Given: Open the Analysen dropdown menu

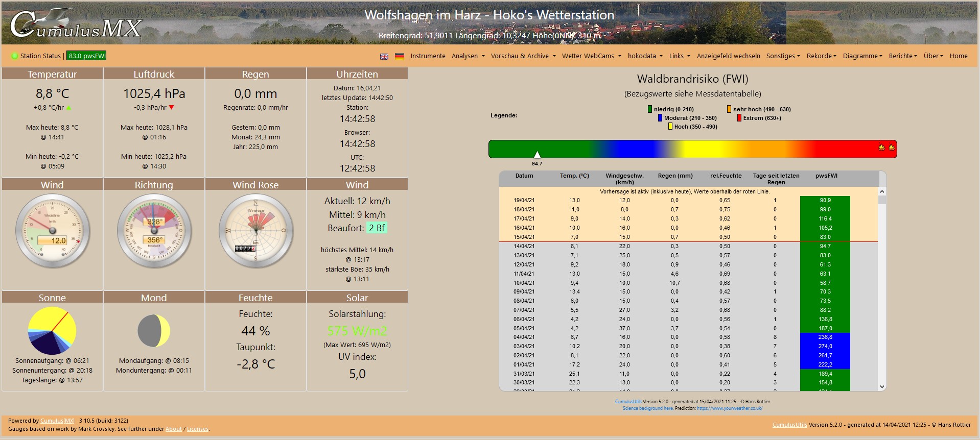Looking at the screenshot, I should tap(468, 56).
